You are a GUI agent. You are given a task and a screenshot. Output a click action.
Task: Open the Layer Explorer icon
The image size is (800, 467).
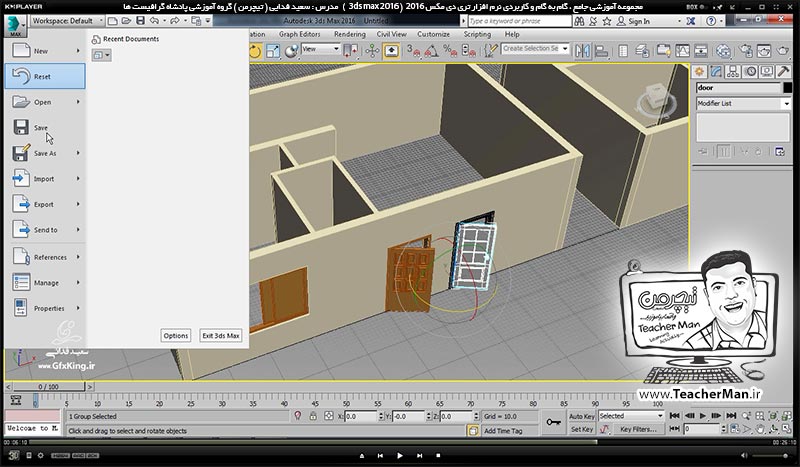pyautogui.click(x=642, y=51)
